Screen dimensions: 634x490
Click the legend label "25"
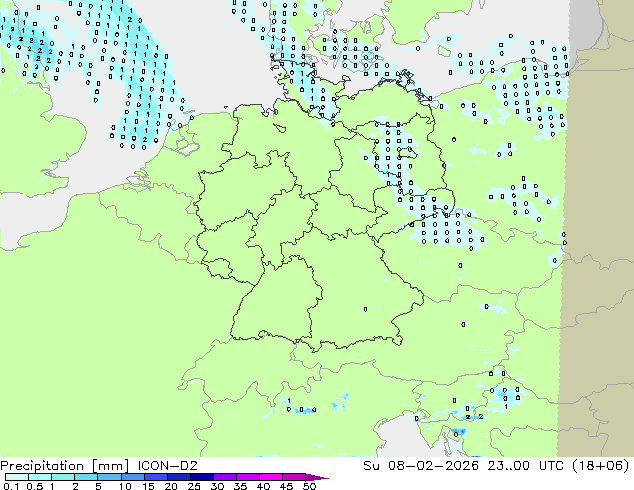click(x=194, y=486)
